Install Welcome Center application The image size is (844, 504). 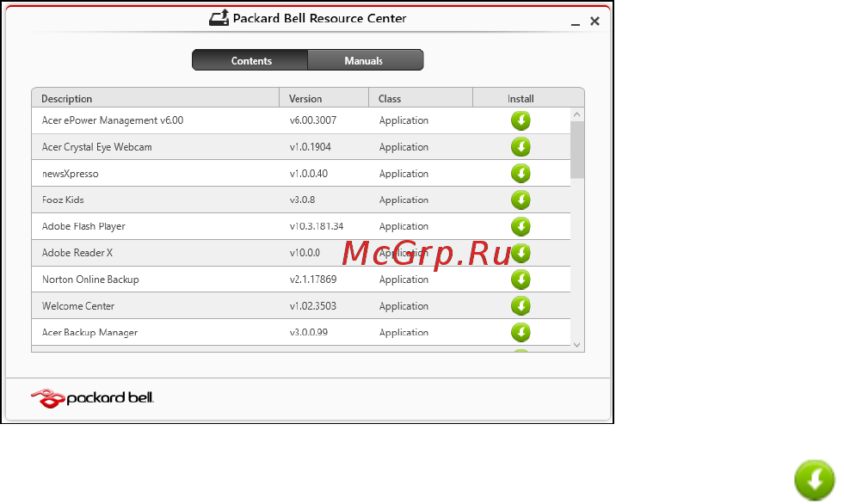[521, 306]
